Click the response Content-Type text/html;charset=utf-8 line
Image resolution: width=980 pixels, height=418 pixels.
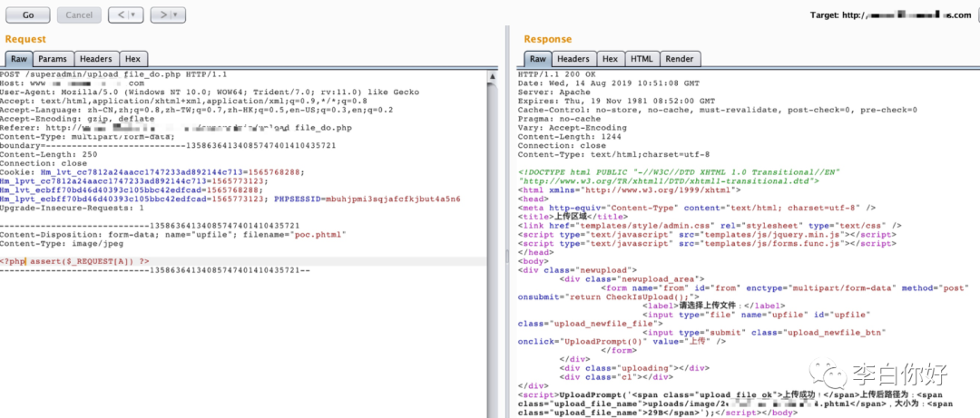pyautogui.click(x=613, y=154)
